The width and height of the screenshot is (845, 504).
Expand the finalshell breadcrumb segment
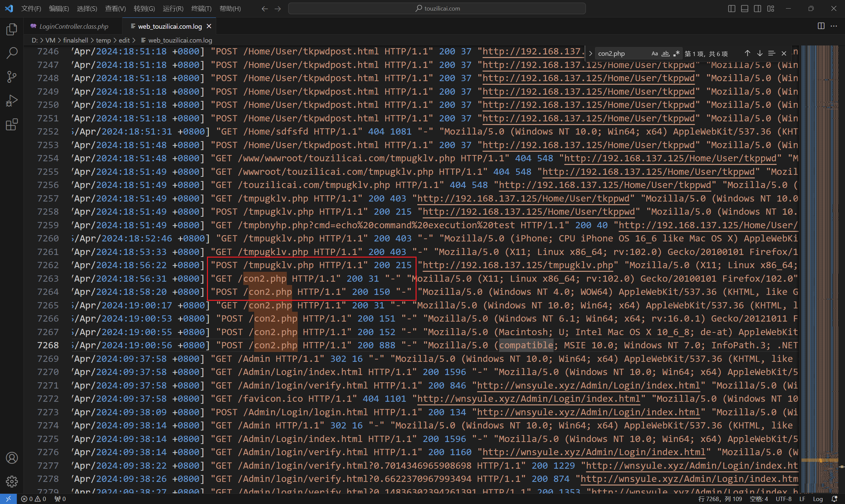76,41
